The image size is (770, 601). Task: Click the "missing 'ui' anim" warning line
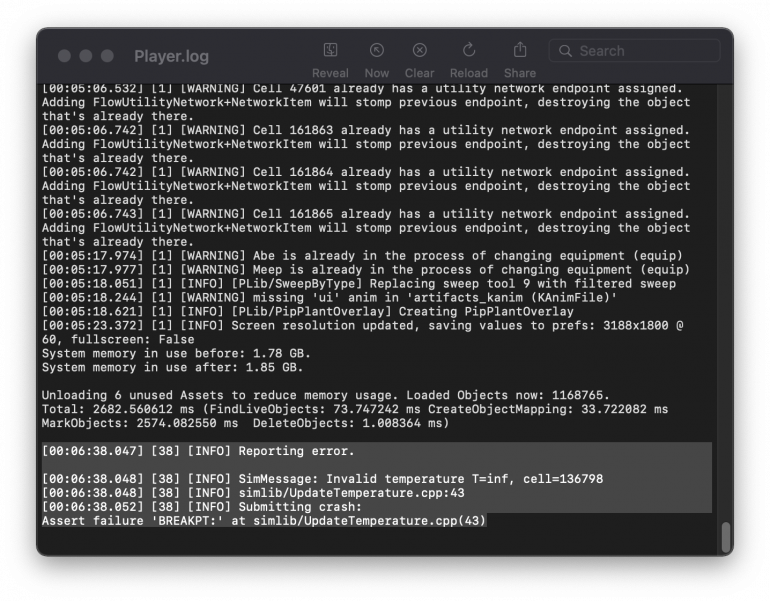329,298
